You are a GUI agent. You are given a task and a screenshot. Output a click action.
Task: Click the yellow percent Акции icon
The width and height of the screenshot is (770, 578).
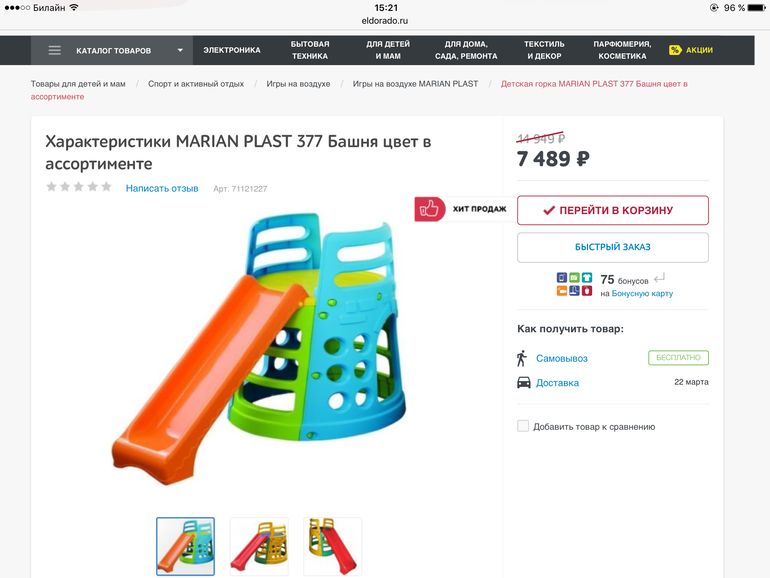point(675,50)
